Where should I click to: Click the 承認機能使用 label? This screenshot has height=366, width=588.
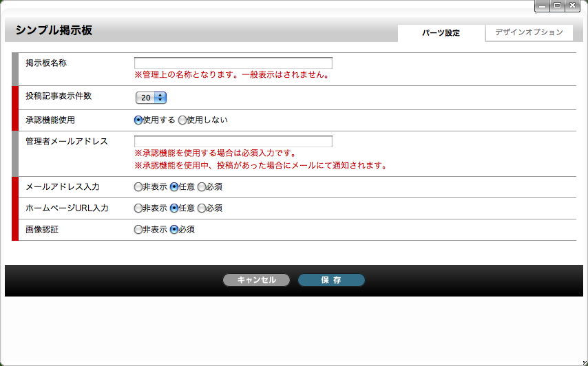coord(50,120)
